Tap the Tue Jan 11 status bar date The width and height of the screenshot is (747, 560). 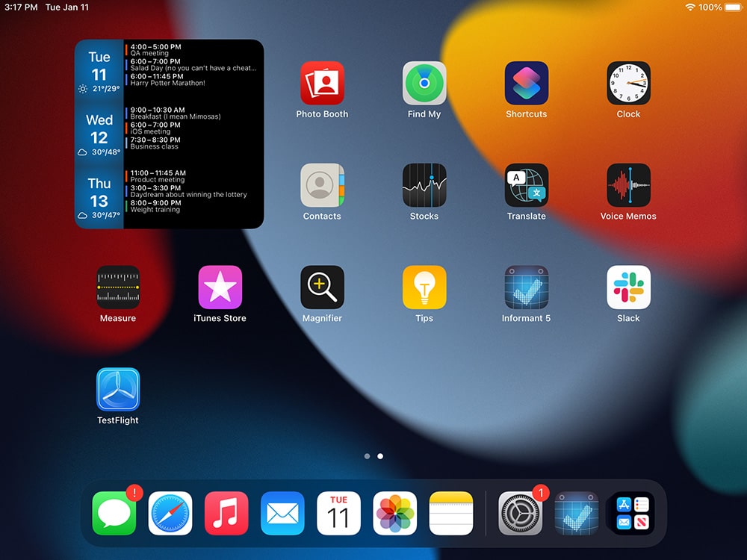pos(67,7)
